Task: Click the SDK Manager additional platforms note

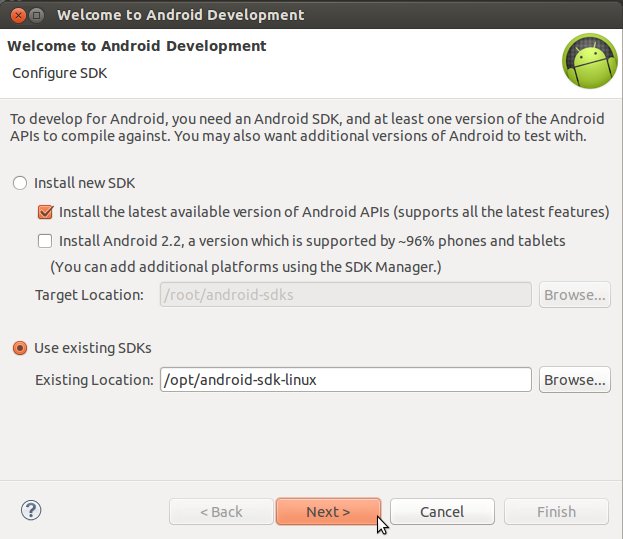Action: (x=246, y=267)
